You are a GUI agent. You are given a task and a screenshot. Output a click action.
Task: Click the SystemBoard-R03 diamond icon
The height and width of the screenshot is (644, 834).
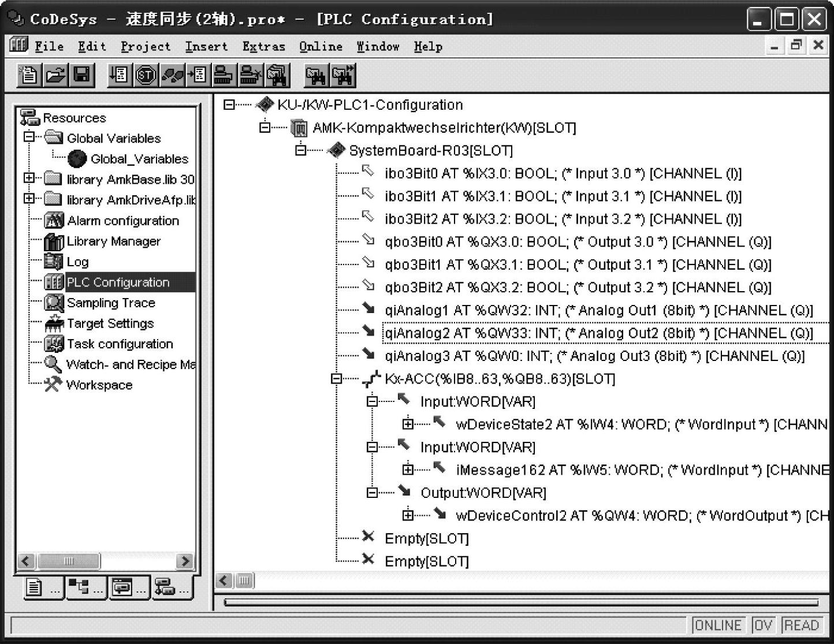click(336, 151)
